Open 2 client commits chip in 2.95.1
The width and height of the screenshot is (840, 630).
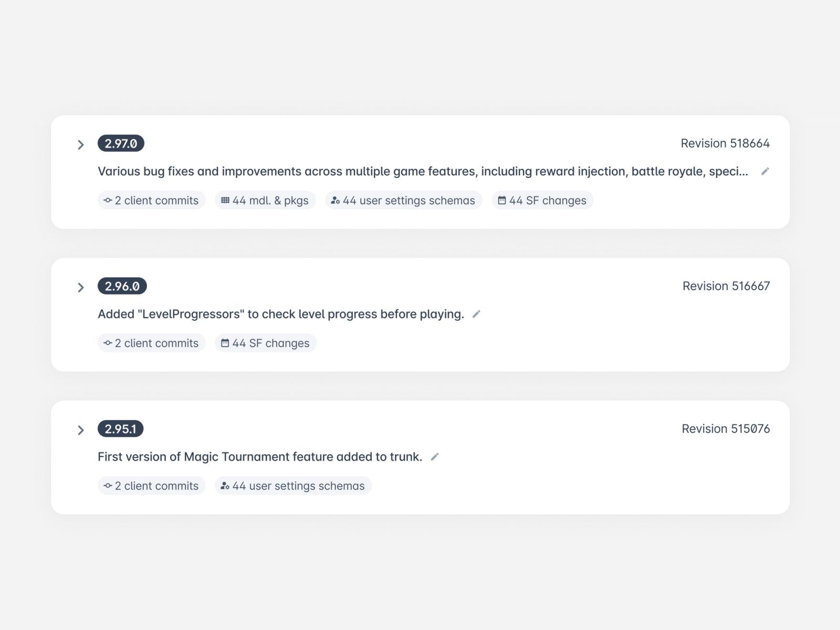(151, 486)
